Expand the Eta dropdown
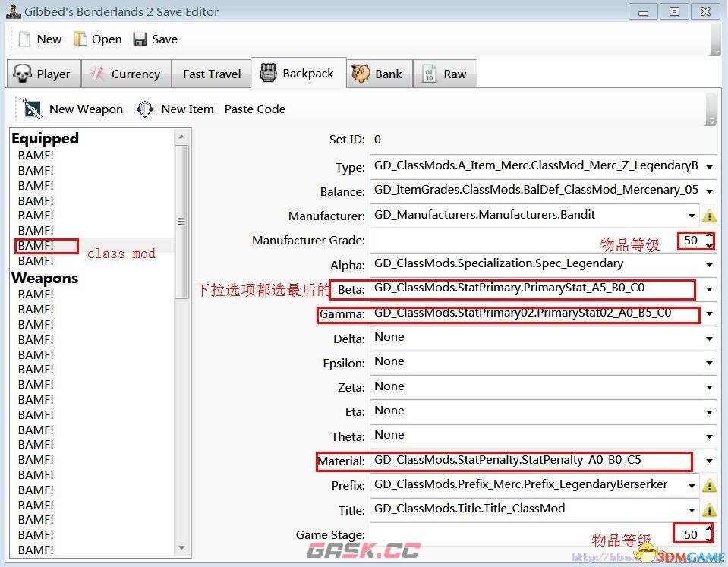 pyautogui.click(x=709, y=411)
